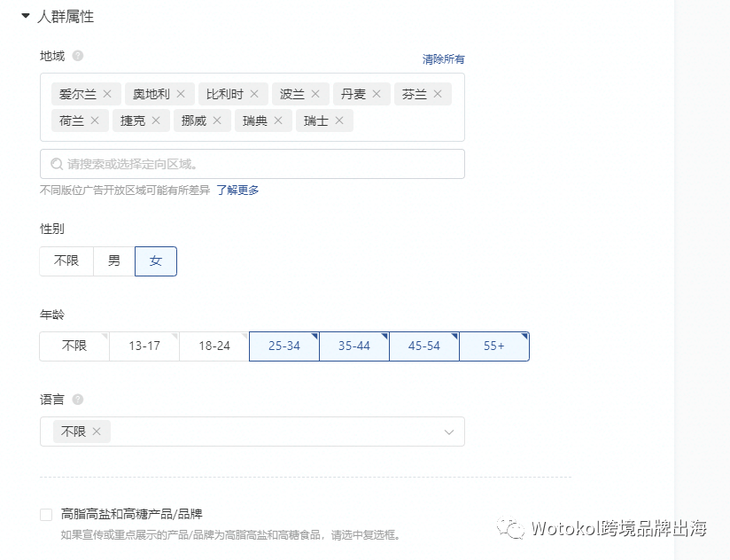Select gender 男

tap(114, 261)
